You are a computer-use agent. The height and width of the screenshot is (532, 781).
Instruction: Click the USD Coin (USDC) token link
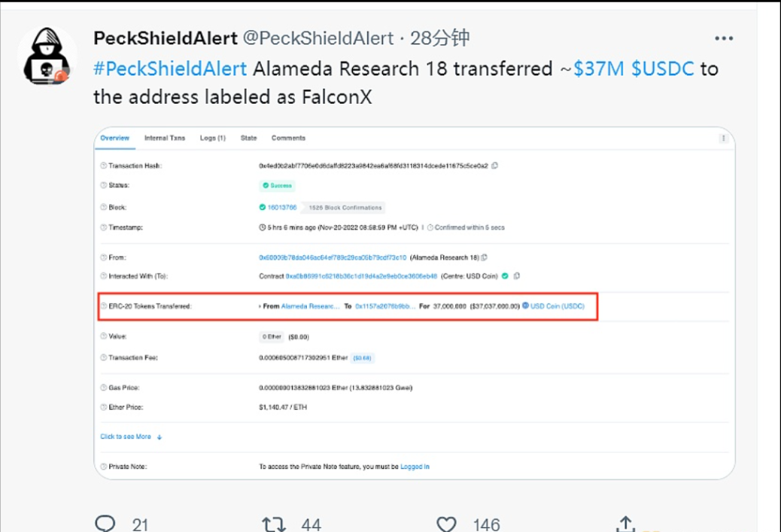pyautogui.click(x=557, y=306)
